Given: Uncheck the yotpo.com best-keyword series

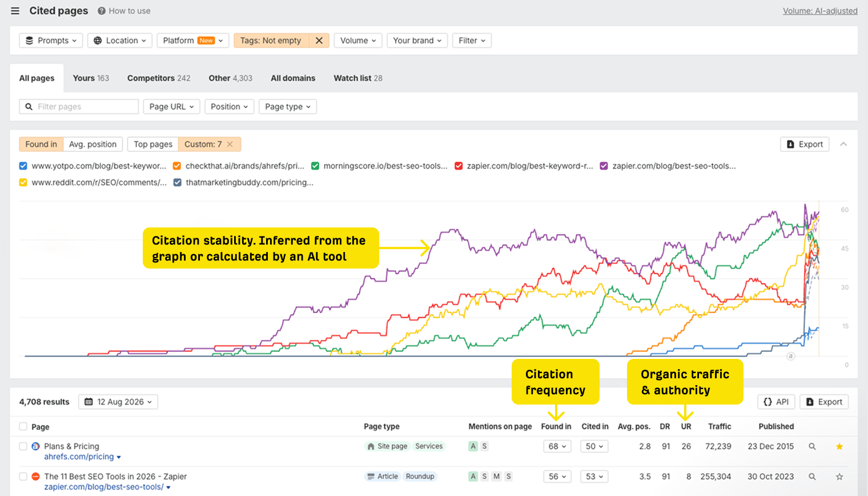Looking at the screenshot, I should pos(23,166).
